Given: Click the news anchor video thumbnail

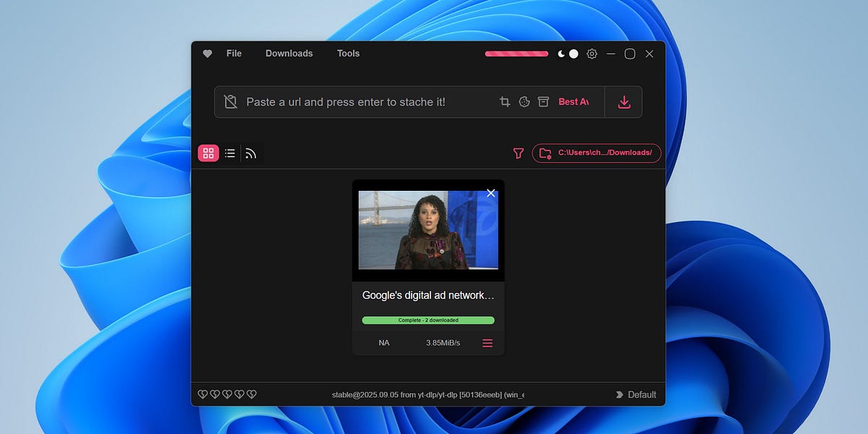Looking at the screenshot, I should 428,230.
